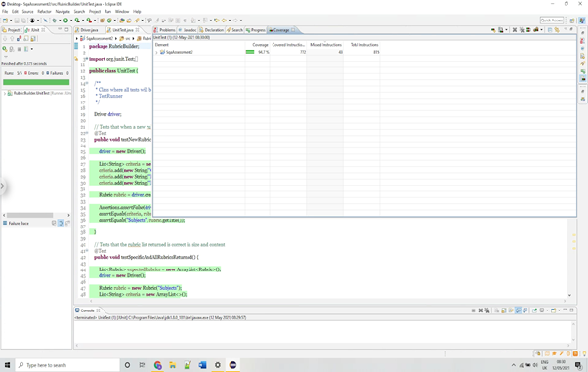Click JUnit Next Failure arrow icon
Screen dimensions: 588x372
pos(5,39)
